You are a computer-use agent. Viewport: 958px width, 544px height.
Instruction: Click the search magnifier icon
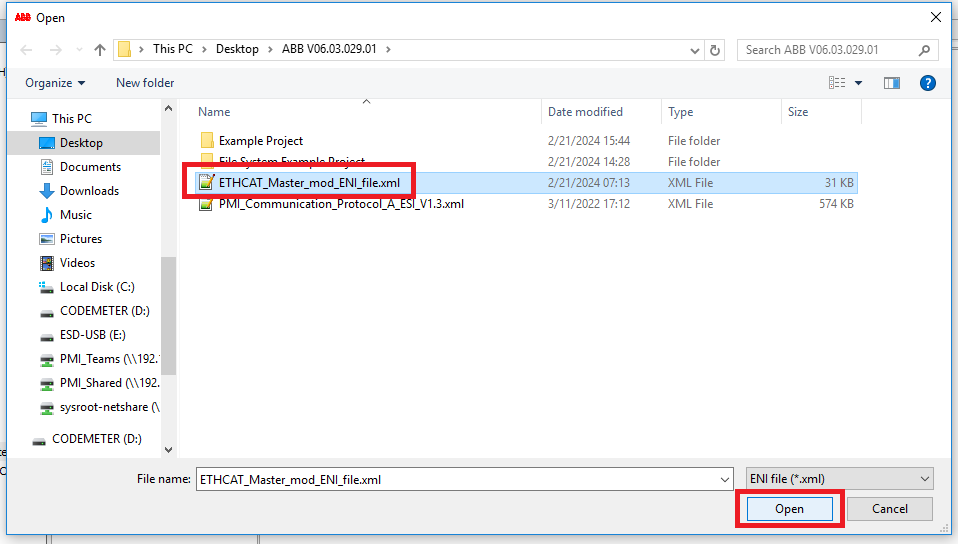click(925, 50)
